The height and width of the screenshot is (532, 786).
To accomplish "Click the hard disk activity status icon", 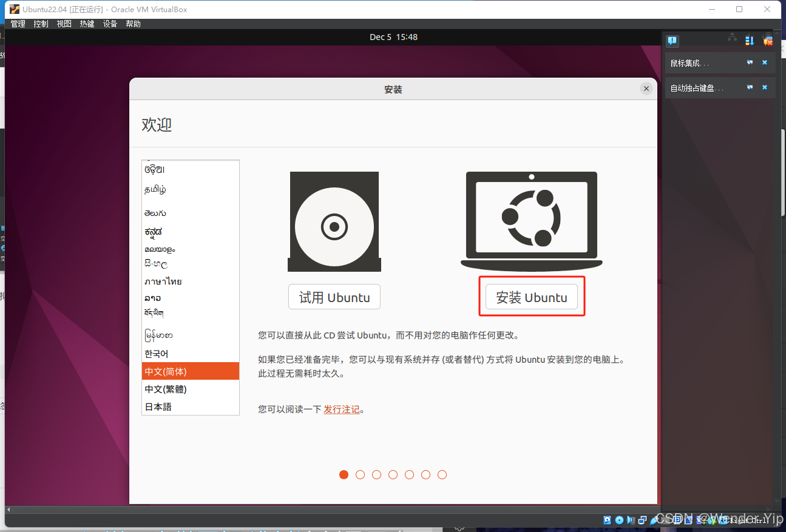I will pyautogui.click(x=607, y=520).
